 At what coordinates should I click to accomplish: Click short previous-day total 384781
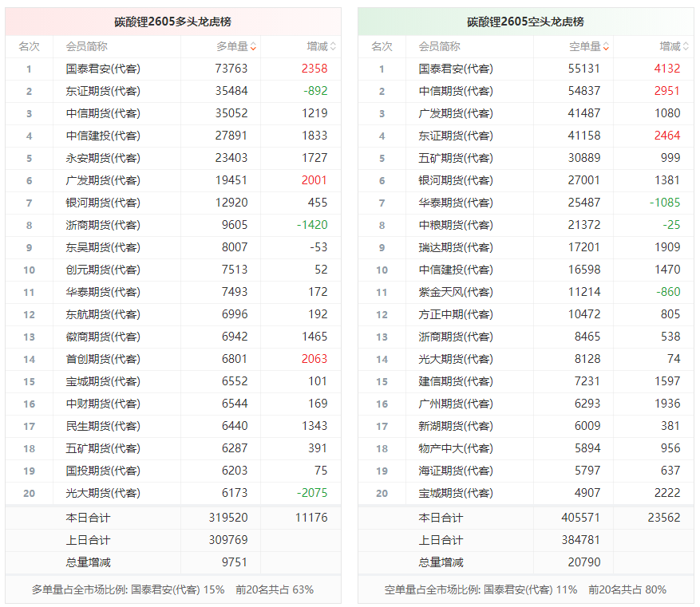[581, 540]
